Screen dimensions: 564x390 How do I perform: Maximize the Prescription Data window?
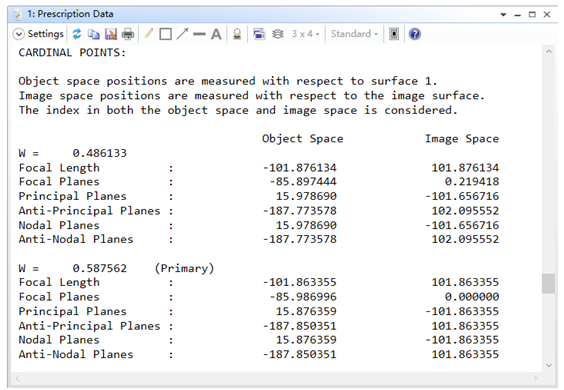pos(532,14)
